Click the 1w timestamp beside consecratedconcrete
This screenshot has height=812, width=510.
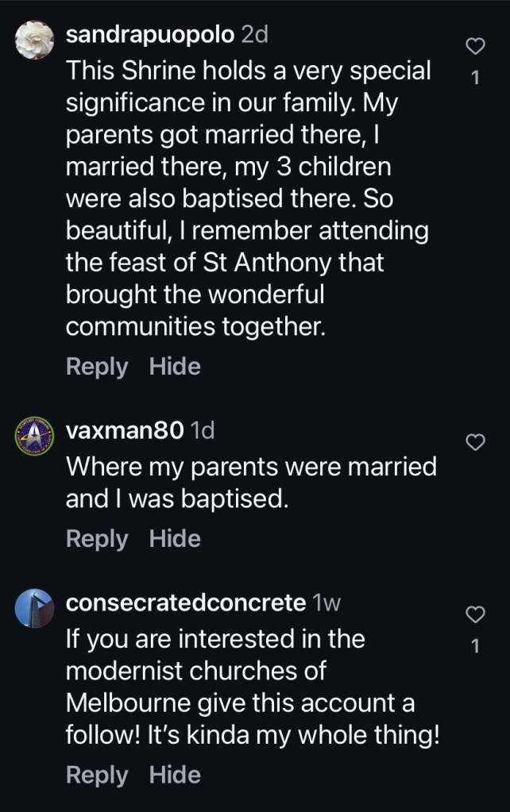click(x=327, y=603)
